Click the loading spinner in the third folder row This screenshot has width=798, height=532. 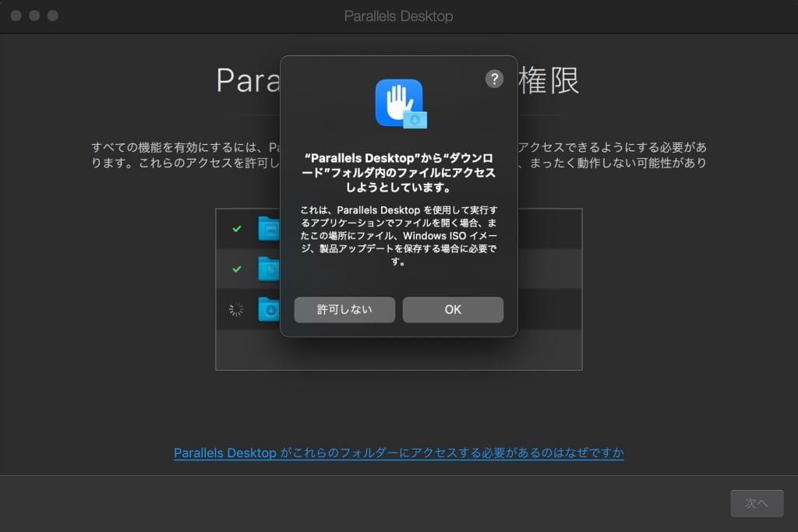(x=236, y=309)
